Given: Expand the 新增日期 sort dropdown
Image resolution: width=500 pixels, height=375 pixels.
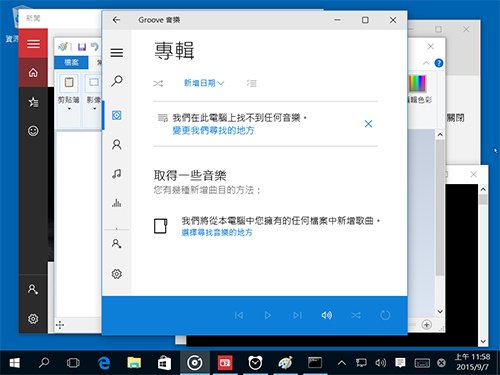Looking at the screenshot, I should tap(204, 83).
